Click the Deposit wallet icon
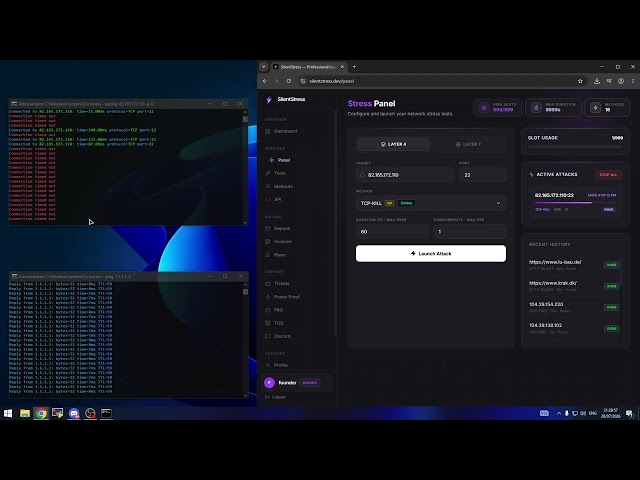The image size is (640, 480). coord(268,229)
